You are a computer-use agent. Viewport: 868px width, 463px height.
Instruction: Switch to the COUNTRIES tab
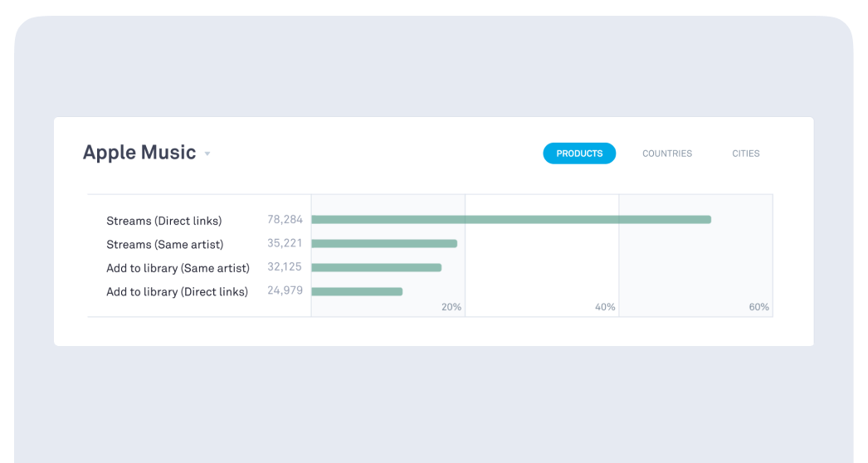click(x=666, y=154)
